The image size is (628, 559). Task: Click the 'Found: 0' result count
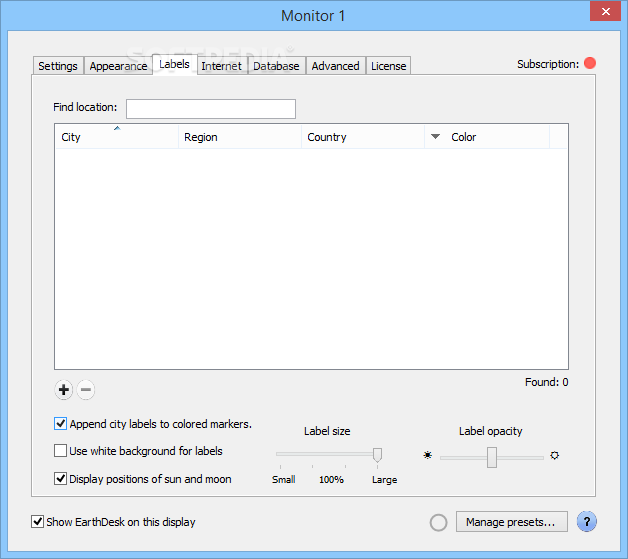pos(546,382)
